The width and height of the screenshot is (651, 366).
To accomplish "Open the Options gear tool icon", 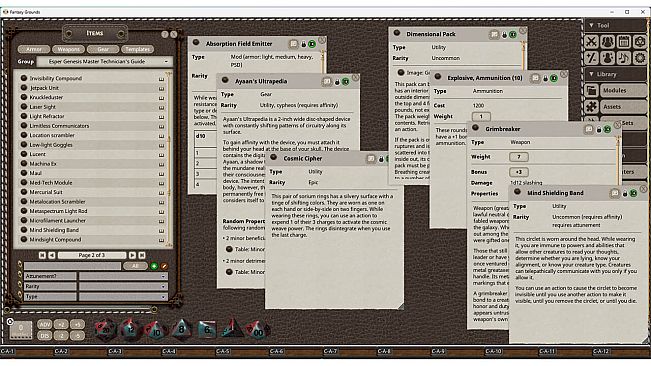I will [640, 58].
